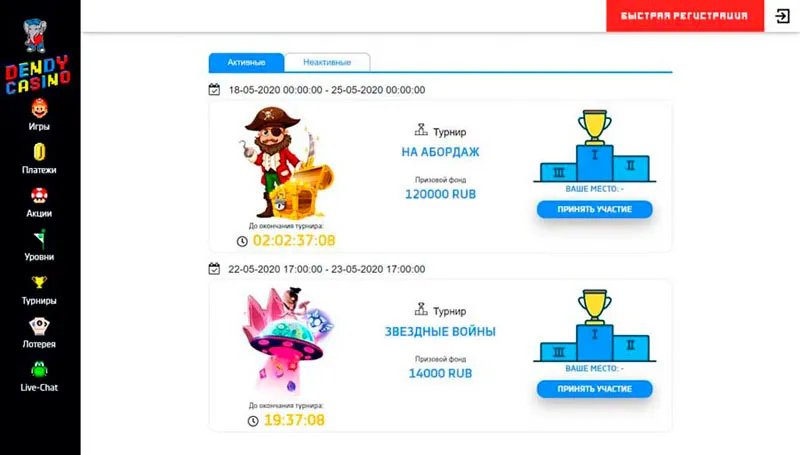The height and width of the screenshot is (455, 800).
Task: Join the Звездные войны tournament
Action: tap(594, 389)
